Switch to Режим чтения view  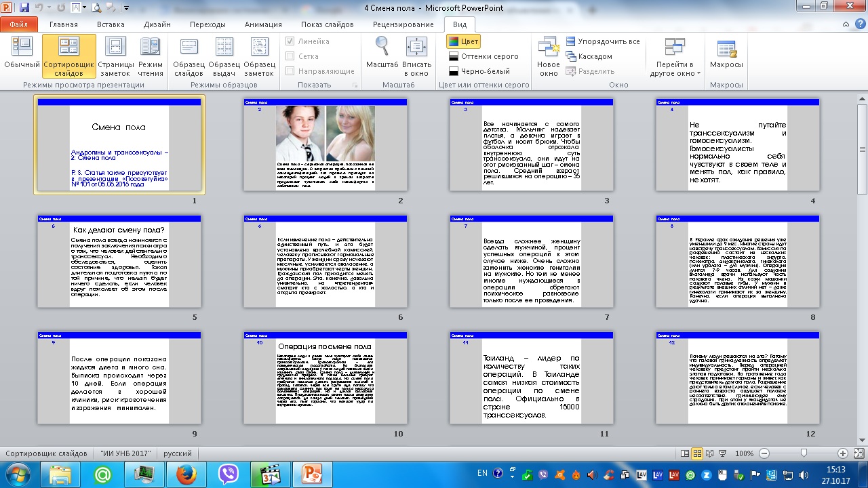(151, 56)
